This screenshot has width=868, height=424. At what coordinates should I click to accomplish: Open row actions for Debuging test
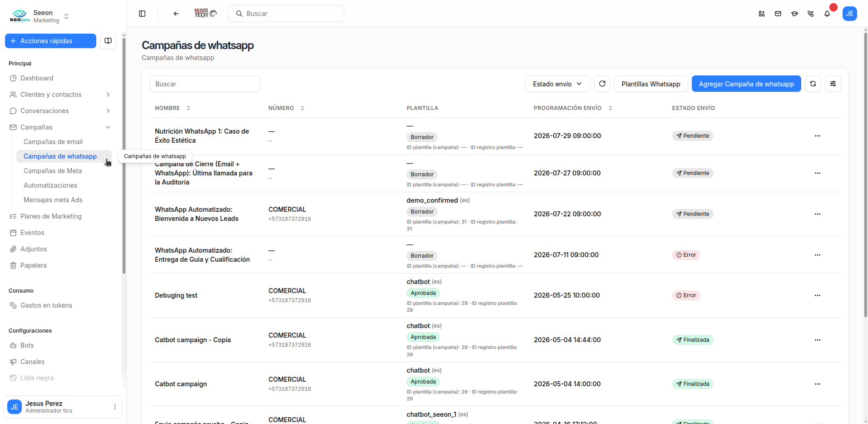pos(818,295)
